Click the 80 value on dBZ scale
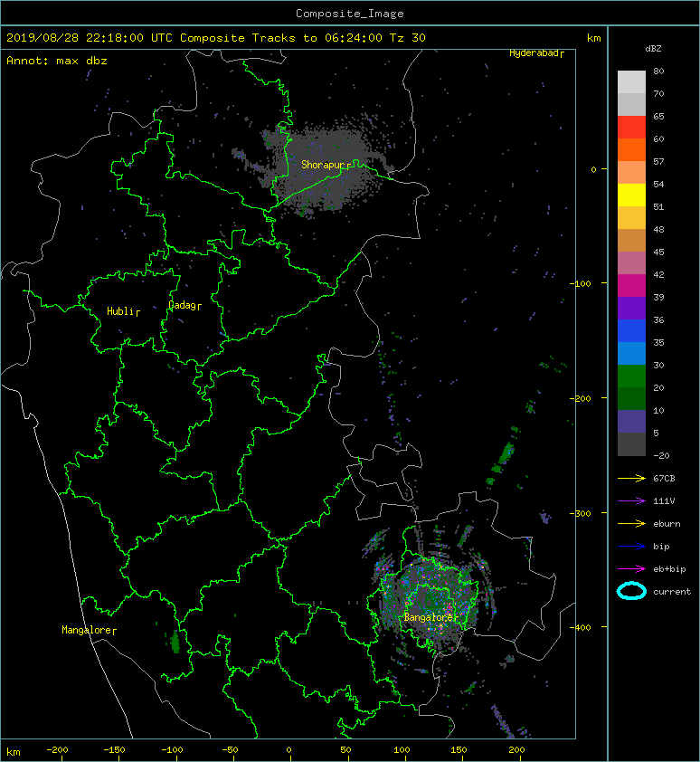 click(658, 71)
